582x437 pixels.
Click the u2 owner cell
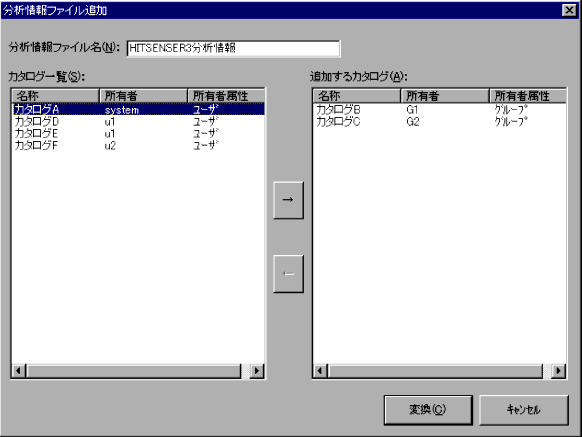(x=110, y=146)
